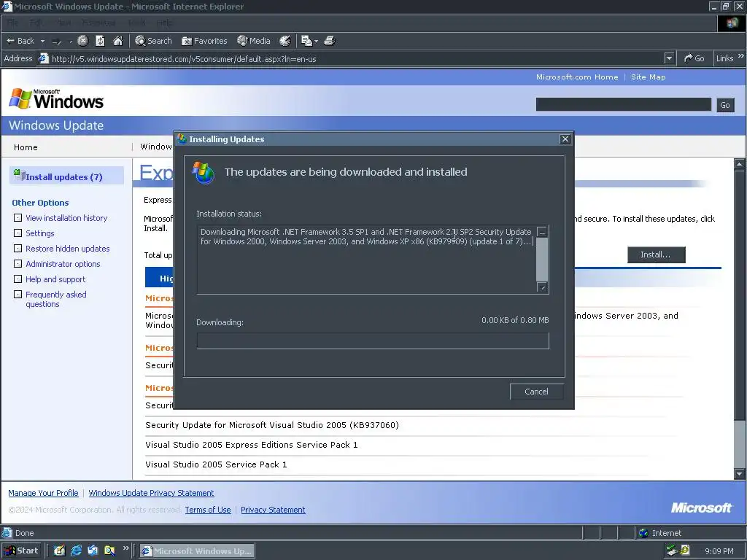Open Help and support link
747x560 pixels.
pos(55,279)
